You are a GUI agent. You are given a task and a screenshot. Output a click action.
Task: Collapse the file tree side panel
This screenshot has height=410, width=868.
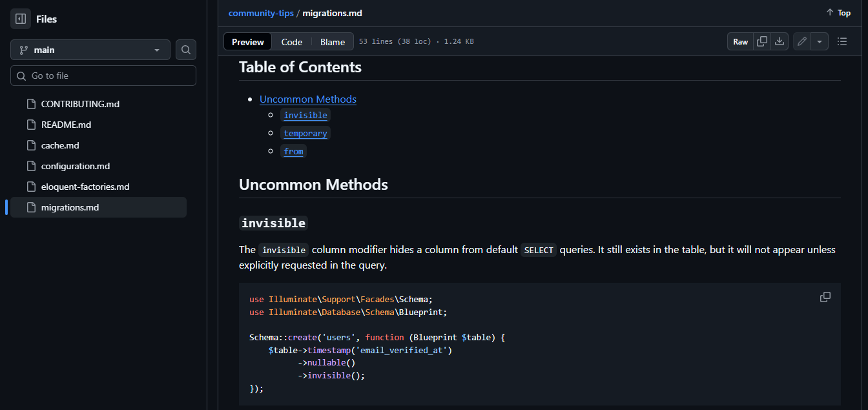(x=21, y=19)
